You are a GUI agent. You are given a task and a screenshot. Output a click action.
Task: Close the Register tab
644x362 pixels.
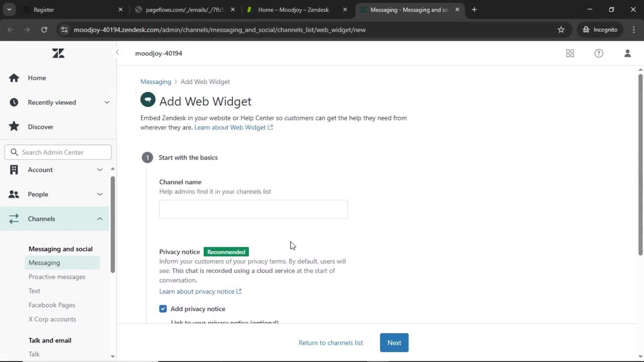[121, 10]
